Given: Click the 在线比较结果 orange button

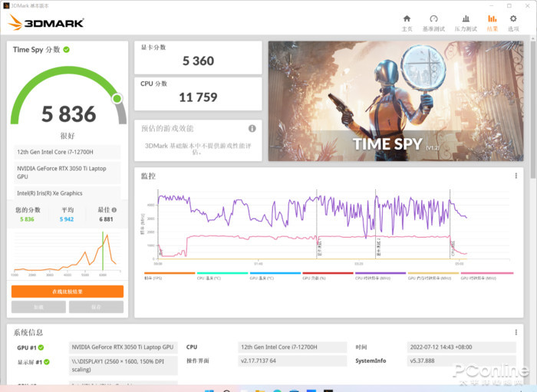Looking at the screenshot, I should (68, 292).
